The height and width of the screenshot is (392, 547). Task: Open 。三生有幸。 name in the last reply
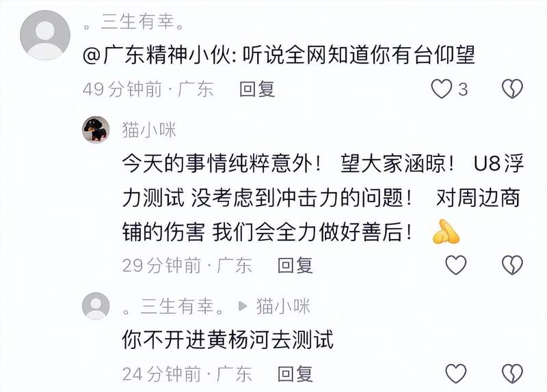[174, 306]
